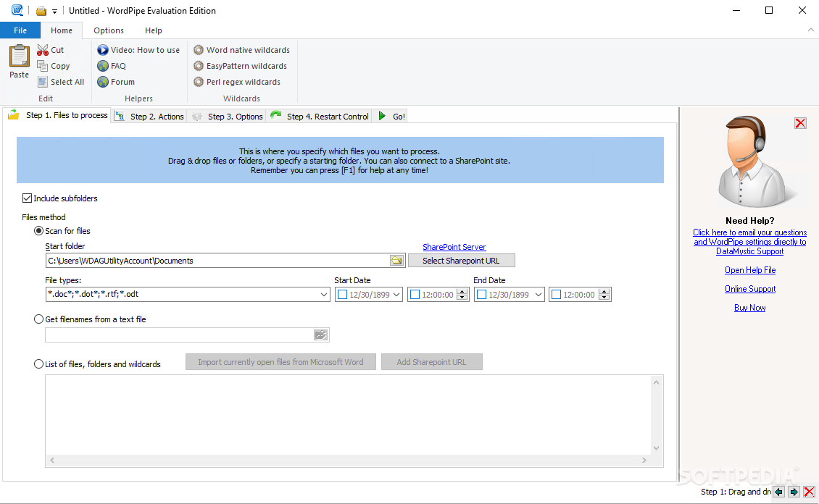Close the Need Help panel with red X
This screenshot has width=819, height=504.
pos(800,123)
